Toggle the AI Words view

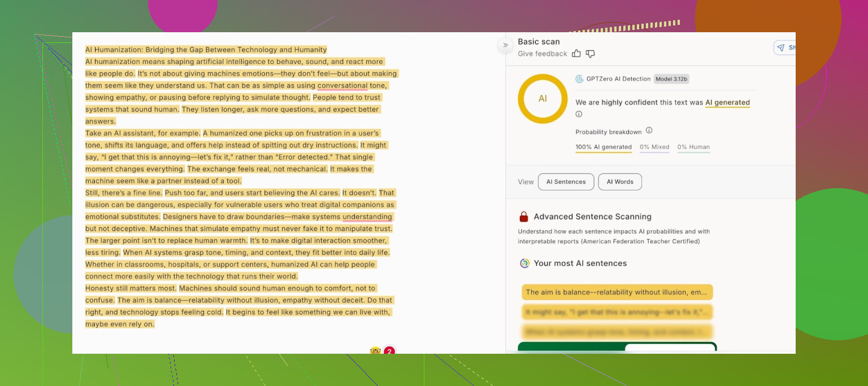tap(620, 182)
